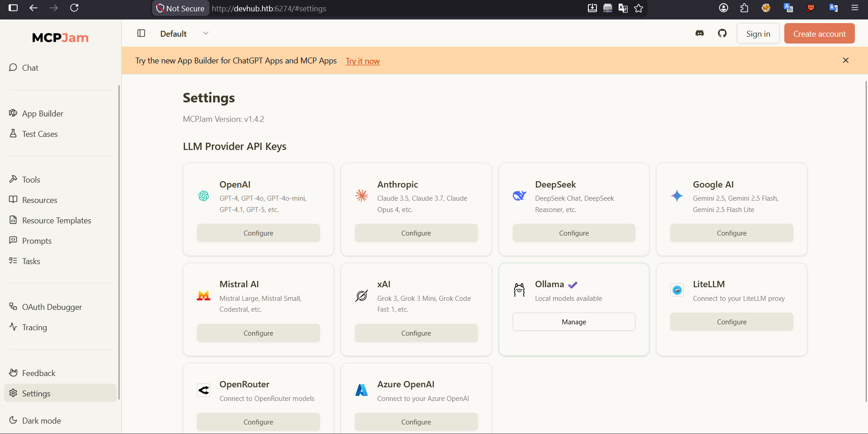Click the LiteLLM logo icon
The height and width of the screenshot is (434, 868).
pyautogui.click(x=677, y=290)
